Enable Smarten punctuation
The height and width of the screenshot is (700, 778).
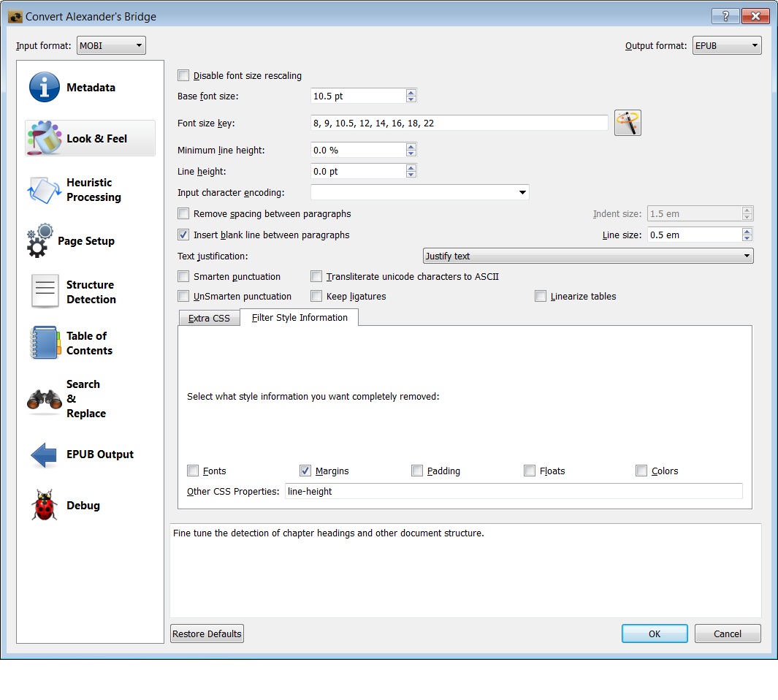[x=183, y=276]
